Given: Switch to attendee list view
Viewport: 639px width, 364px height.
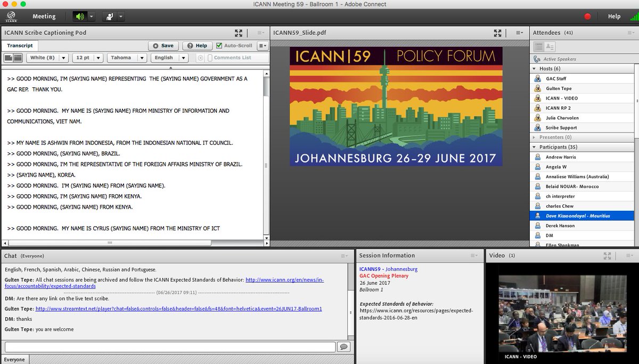Looking at the screenshot, I should (538, 47).
